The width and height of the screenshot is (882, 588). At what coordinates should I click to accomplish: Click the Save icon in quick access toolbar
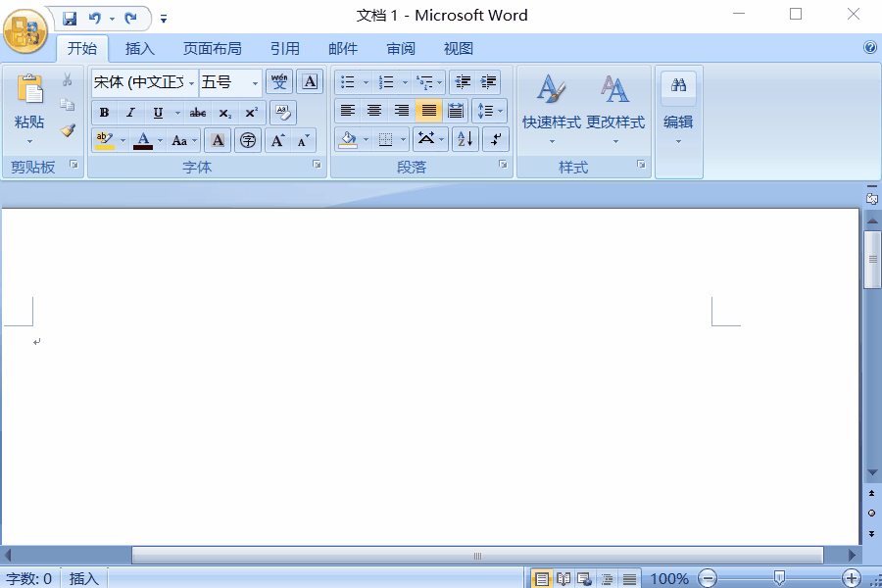[70, 18]
